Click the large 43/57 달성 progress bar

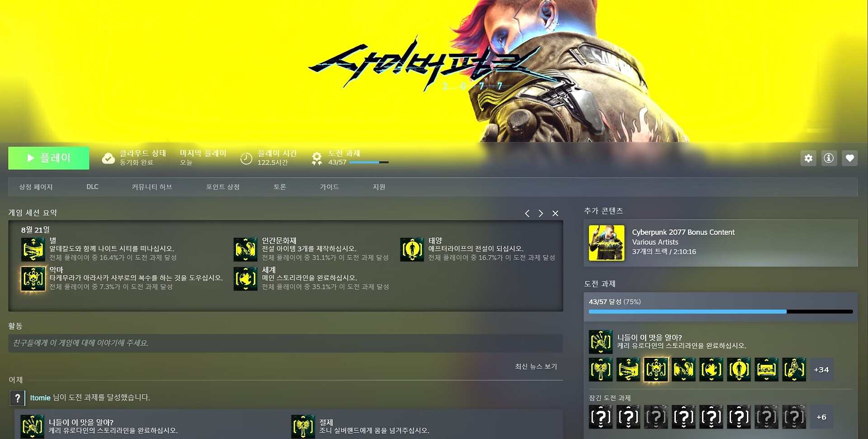[721, 312]
